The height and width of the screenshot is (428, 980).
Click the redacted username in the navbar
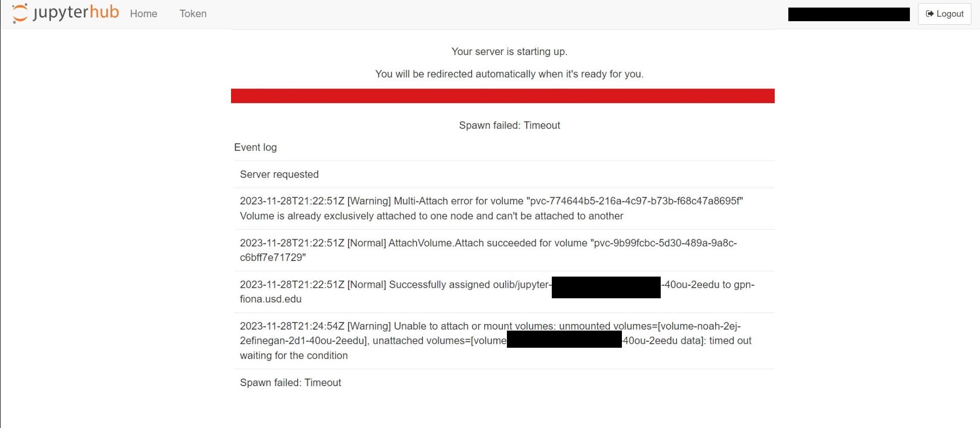pyautogui.click(x=848, y=14)
